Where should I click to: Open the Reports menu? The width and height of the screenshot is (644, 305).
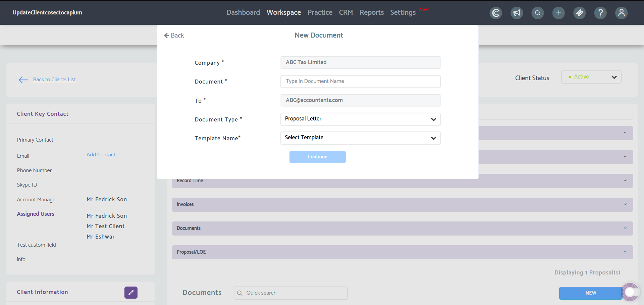point(372,12)
